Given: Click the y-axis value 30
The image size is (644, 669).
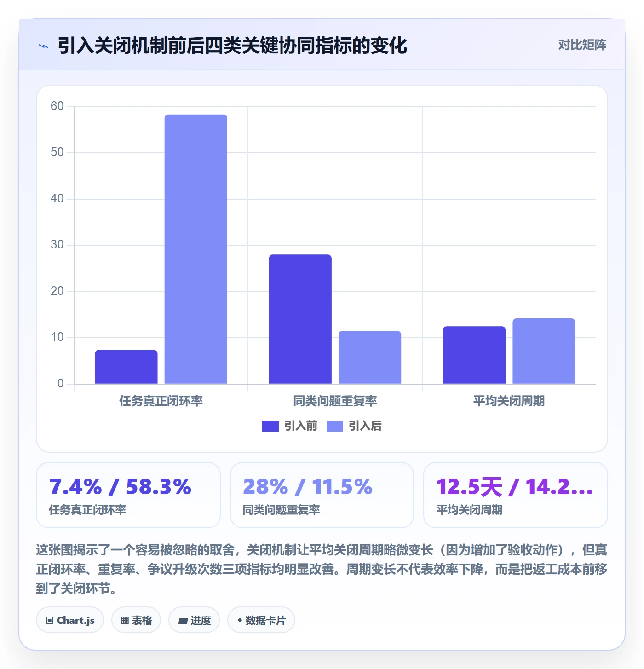Looking at the screenshot, I should point(57,245).
